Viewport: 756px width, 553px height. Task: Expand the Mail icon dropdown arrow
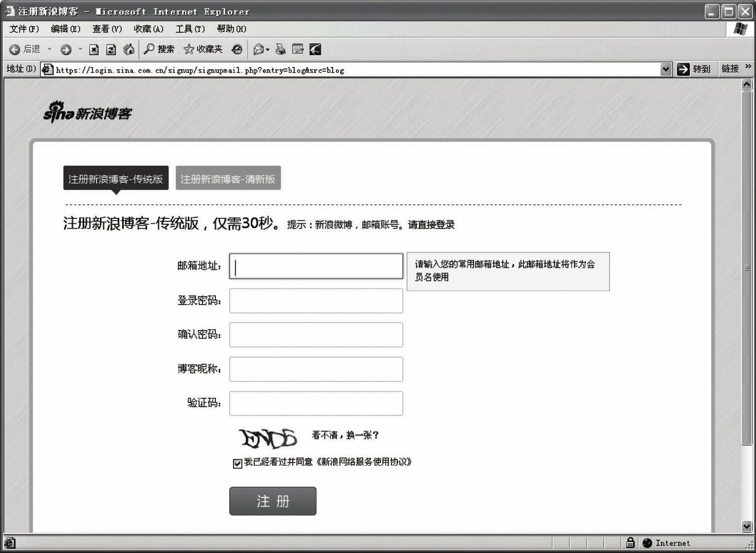coord(268,49)
